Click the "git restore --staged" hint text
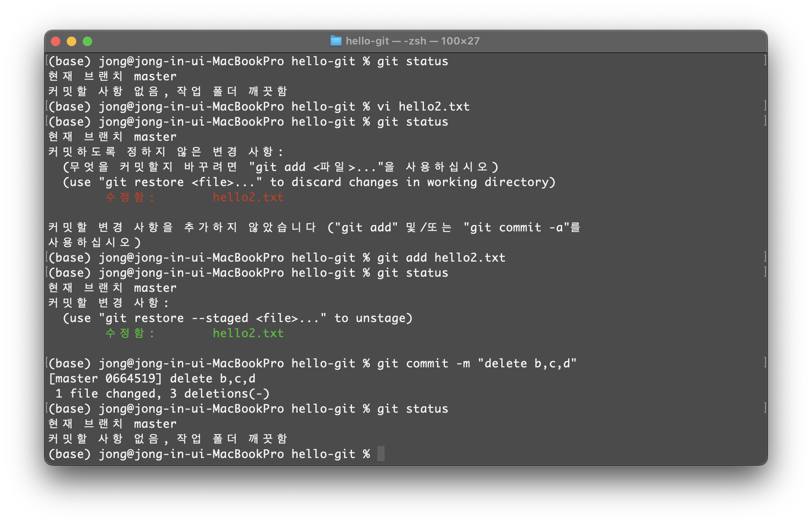The image size is (812, 524). pyautogui.click(x=177, y=318)
